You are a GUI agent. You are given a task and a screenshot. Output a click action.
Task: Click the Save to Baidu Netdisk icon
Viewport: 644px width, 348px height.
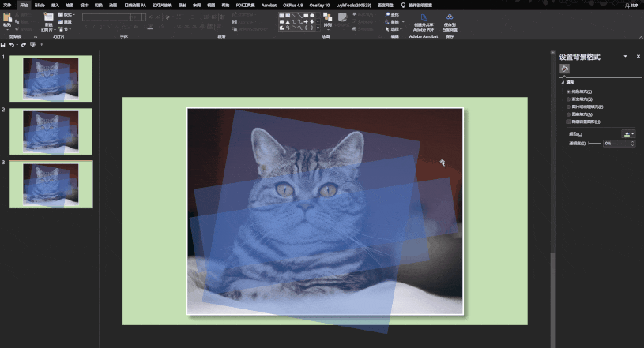(x=450, y=17)
